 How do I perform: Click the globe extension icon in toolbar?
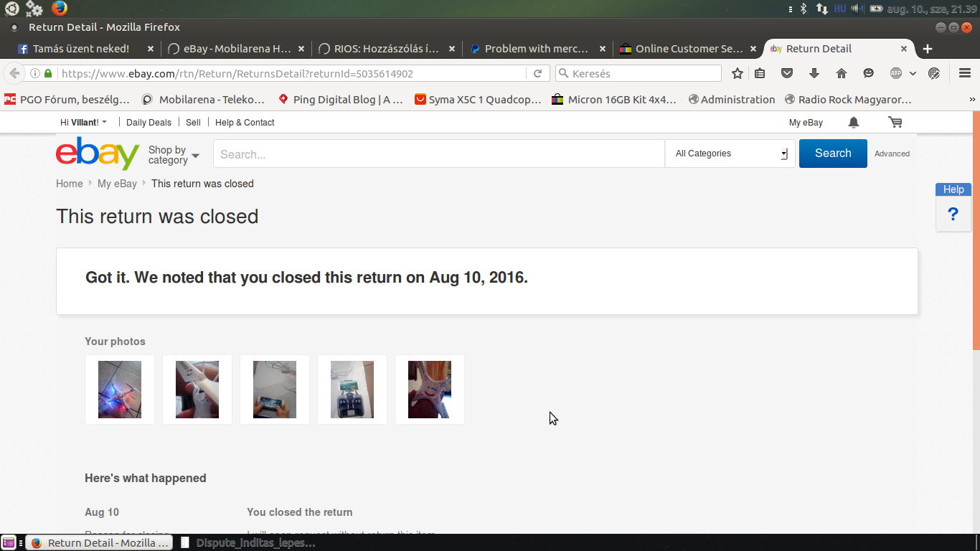point(934,73)
